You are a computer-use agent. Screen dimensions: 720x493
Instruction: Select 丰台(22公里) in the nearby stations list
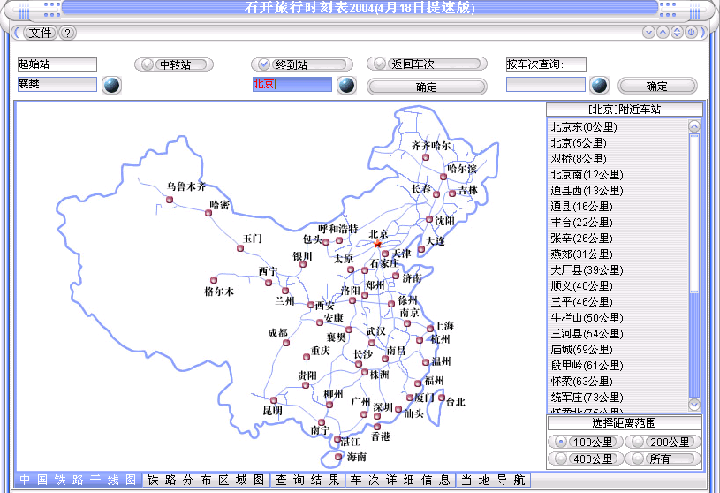[618, 223]
